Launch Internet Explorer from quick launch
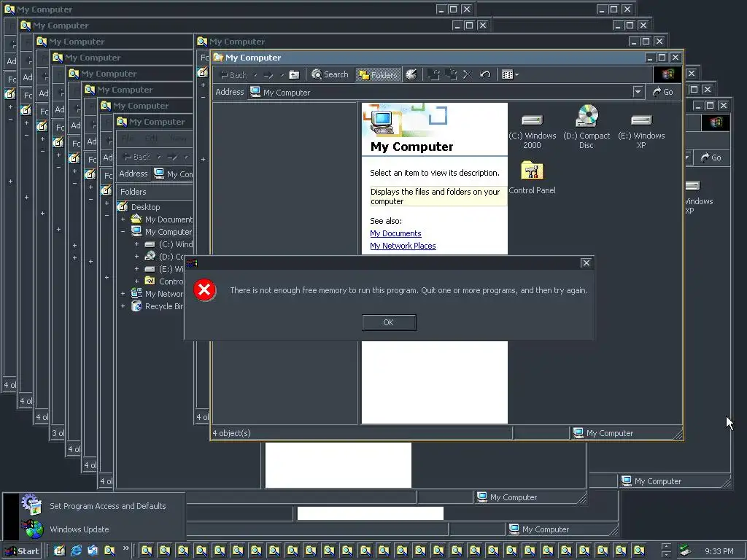 point(76,551)
